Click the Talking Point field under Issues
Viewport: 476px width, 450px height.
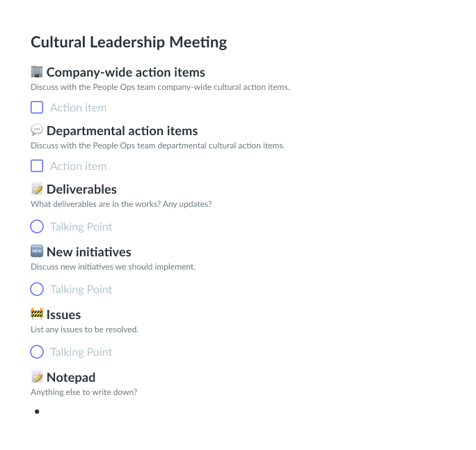[x=81, y=352]
